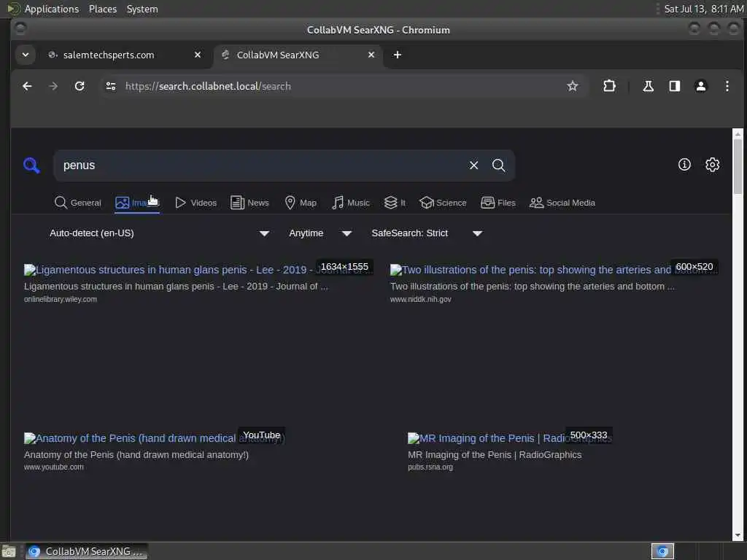Expand the tab search dropdown

pos(26,55)
